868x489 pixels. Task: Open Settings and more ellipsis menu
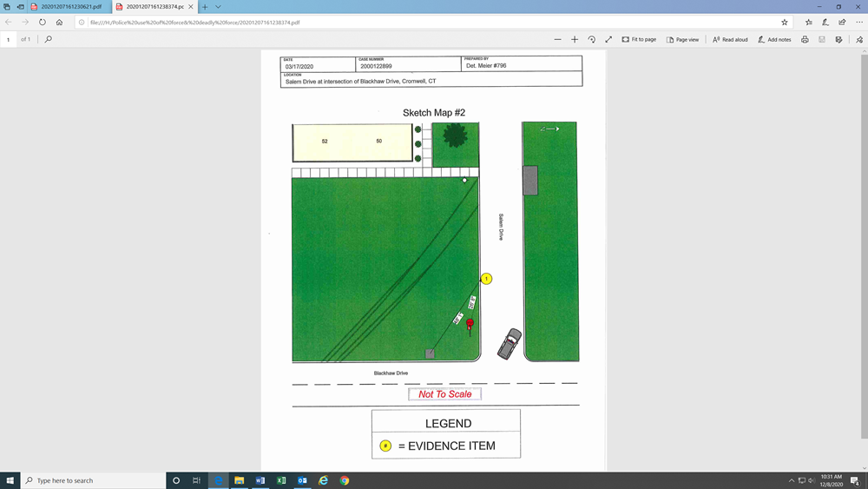[858, 22]
